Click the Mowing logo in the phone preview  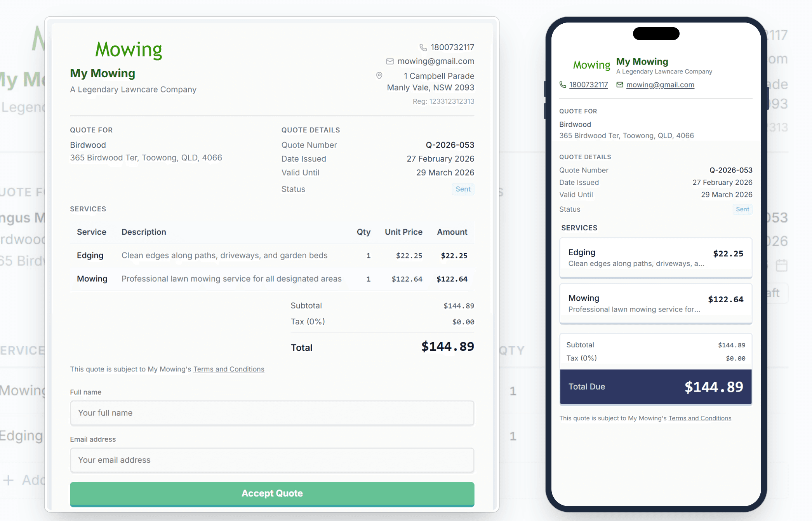591,65
